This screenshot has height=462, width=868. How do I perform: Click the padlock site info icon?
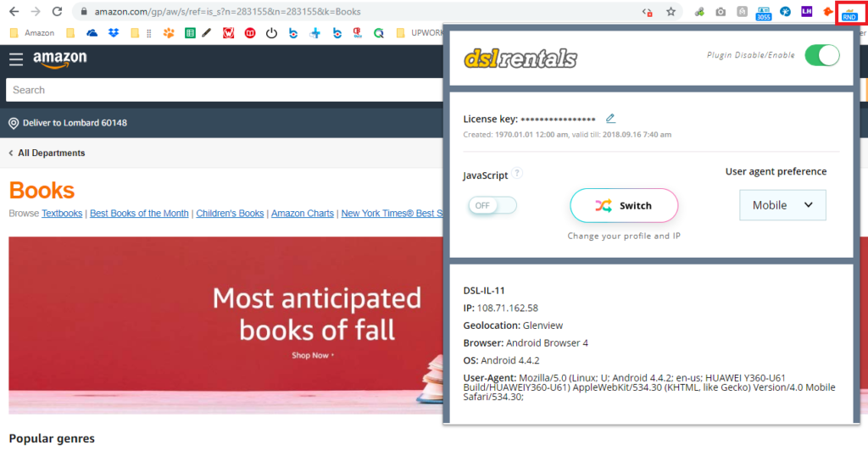[84, 11]
